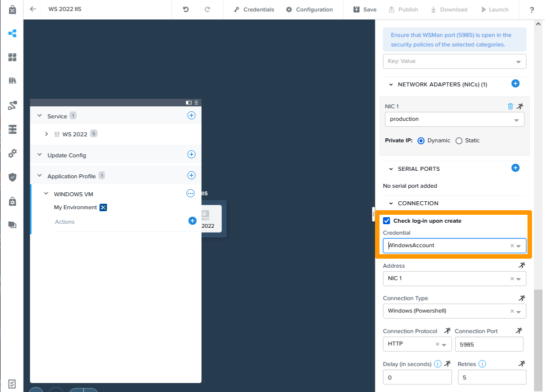This screenshot has width=545, height=392.
Task: Open the production network dropdown for NIC 1
Action: (454, 119)
